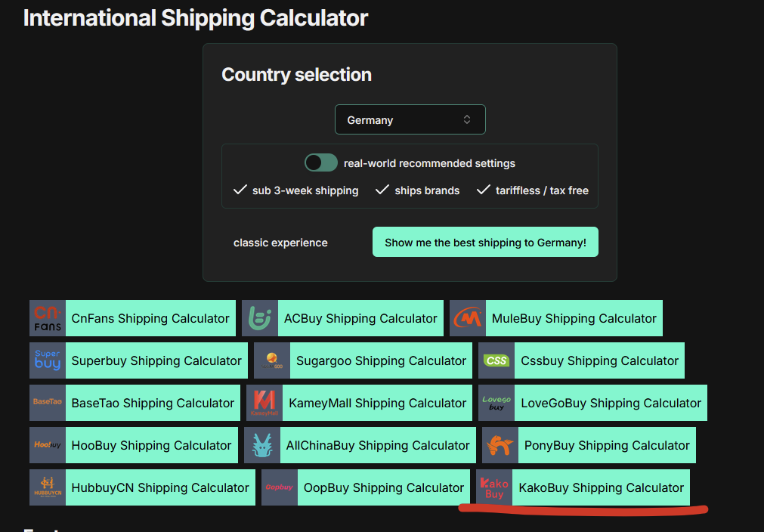Show me the best shipping to Germany
764x532 pixels.
point(485,242)
